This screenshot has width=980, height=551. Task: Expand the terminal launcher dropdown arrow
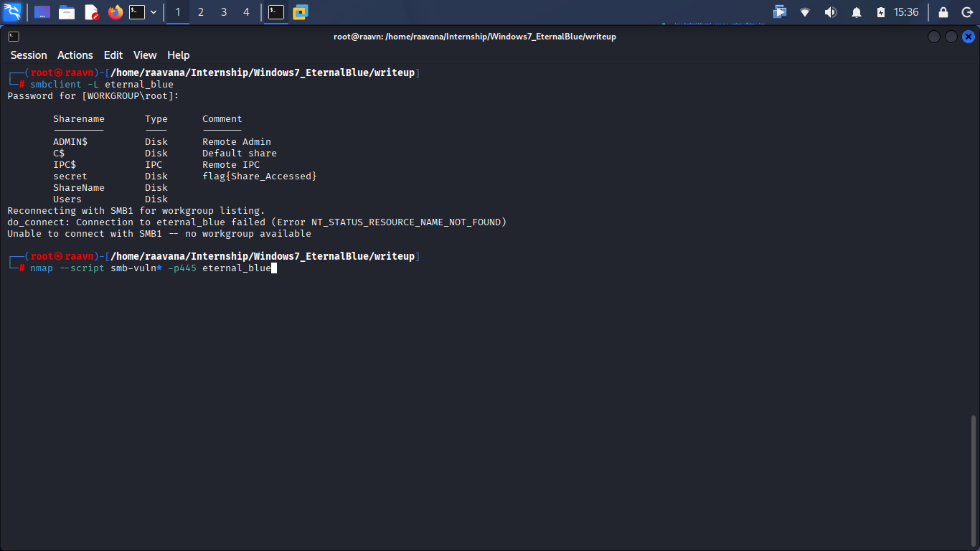tap(153, 12)
